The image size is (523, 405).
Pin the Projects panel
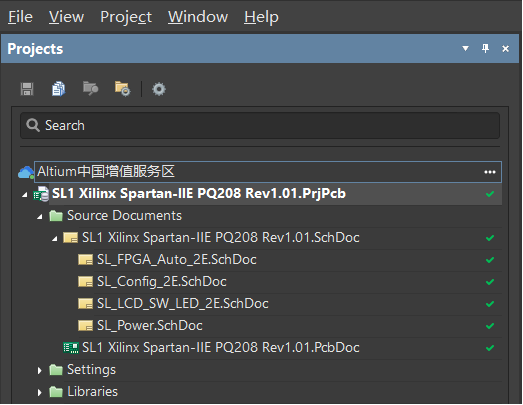pos(485,49)
